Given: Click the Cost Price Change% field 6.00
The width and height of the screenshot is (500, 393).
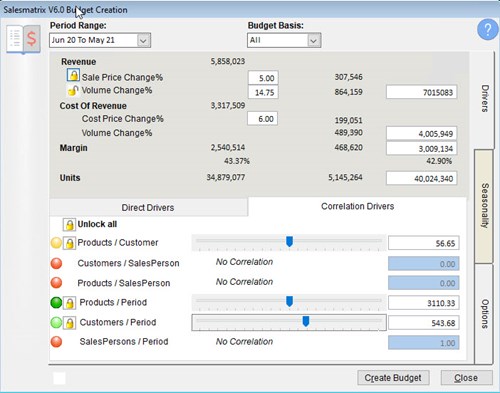Looking at the screenshot, I should tap(263, 119).
